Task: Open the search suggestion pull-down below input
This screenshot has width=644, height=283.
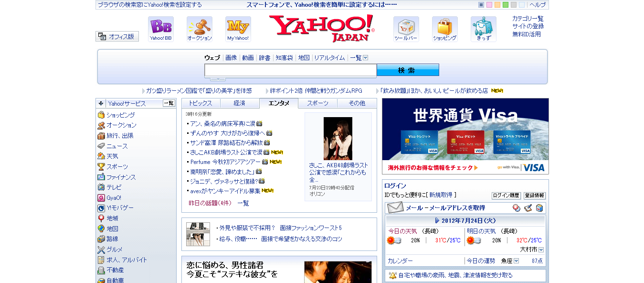Action: tap(218, 79)
